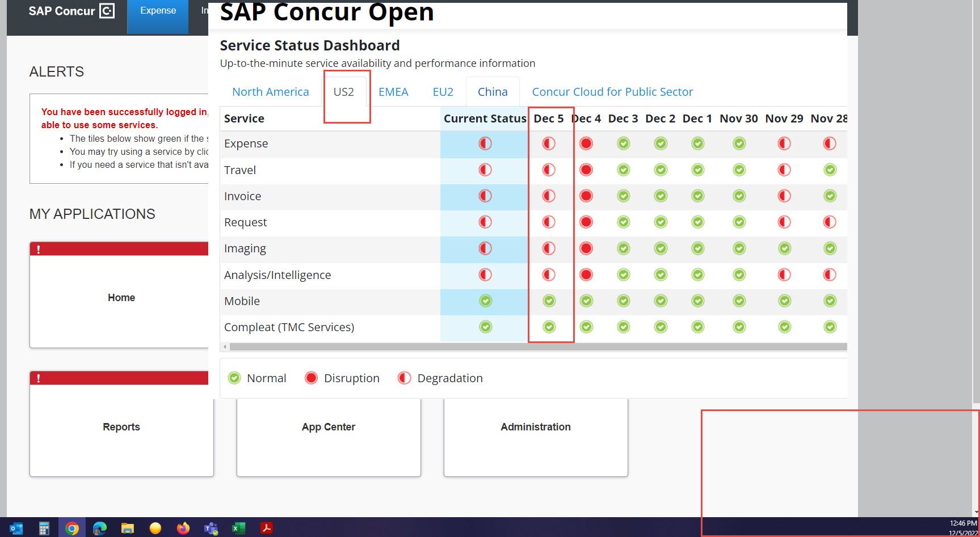Click Expense's Dec 5 degradation icon
This screenshot has width=980, height=537.
coord(548,143)
